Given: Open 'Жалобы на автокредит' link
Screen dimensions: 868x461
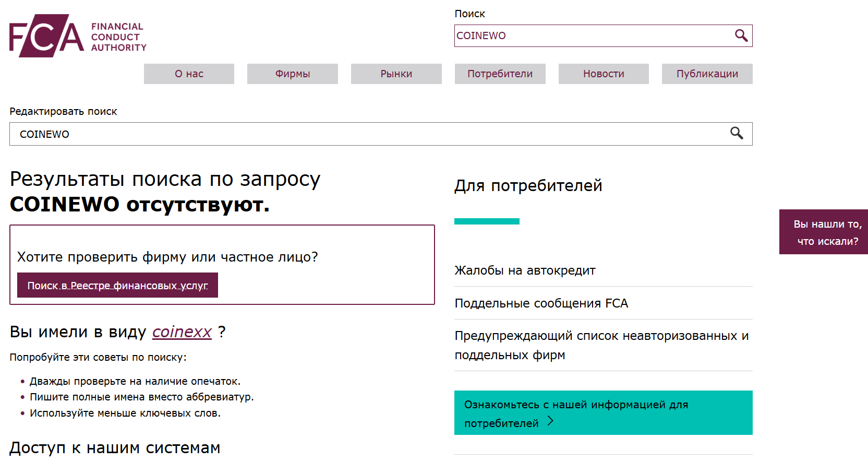Looking at the screenshot, I should pyautogui.click(x=525, y=270).
